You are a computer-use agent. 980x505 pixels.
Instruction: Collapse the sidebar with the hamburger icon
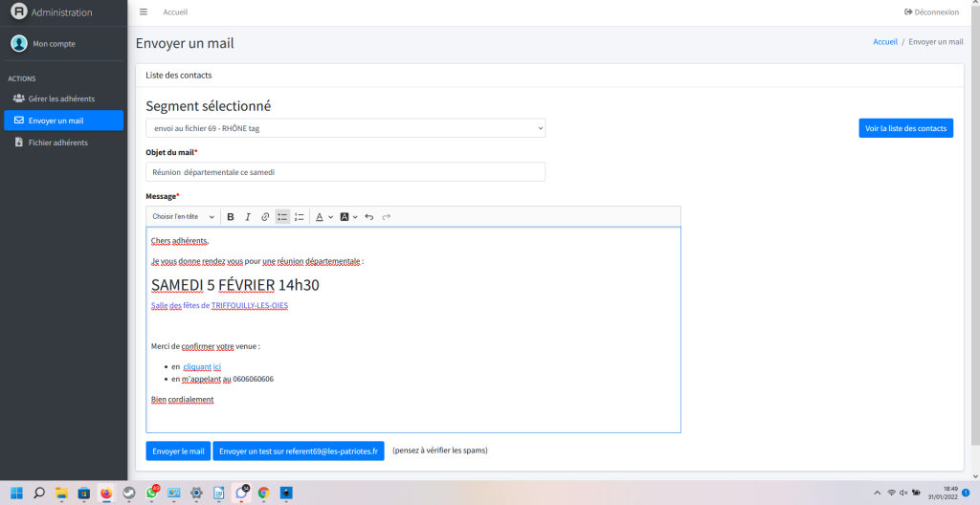coord(144,12)
